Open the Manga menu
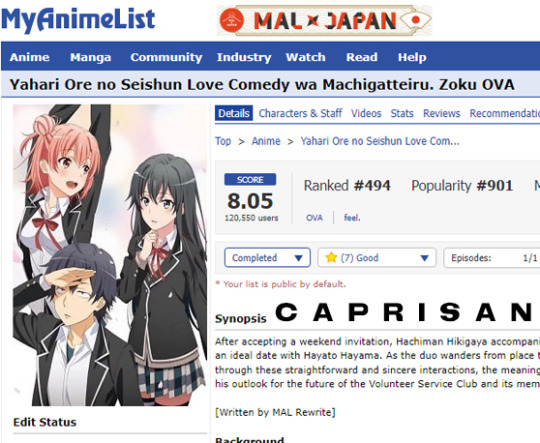The height and width of the screenshot is (443, 540). [x=91, y=57]
